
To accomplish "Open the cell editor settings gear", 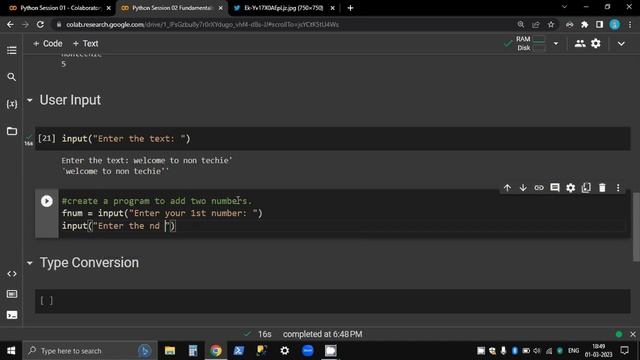I will coord(571,188).
